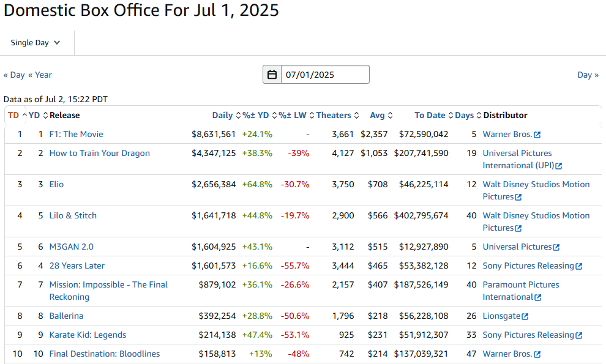
Task: Open the calendar date picker icon
Action: tap(272, 74)
